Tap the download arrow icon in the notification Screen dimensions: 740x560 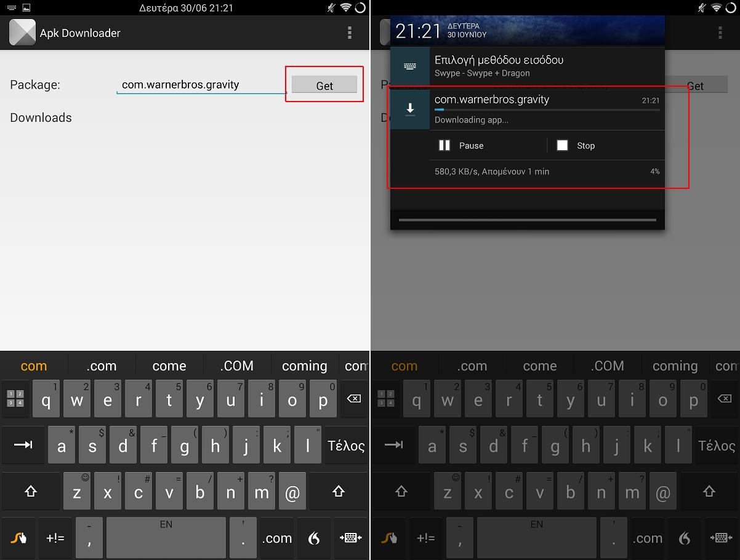(409, 108)
